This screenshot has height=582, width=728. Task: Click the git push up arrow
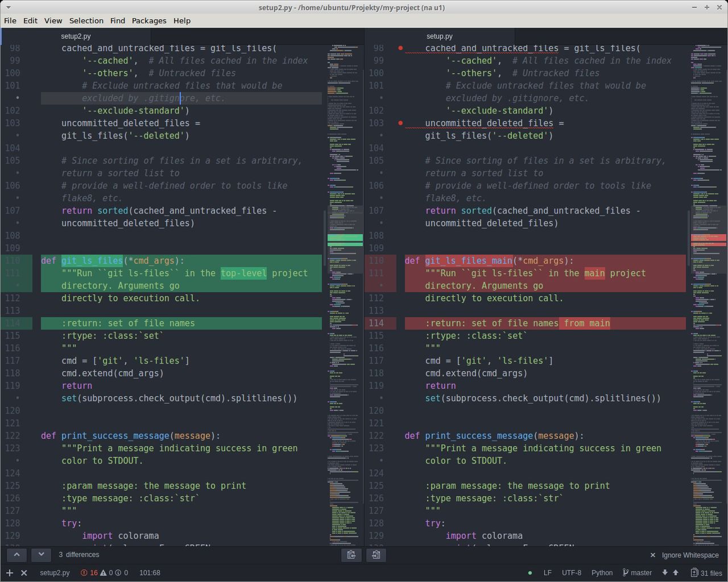(x=676, y=573)
